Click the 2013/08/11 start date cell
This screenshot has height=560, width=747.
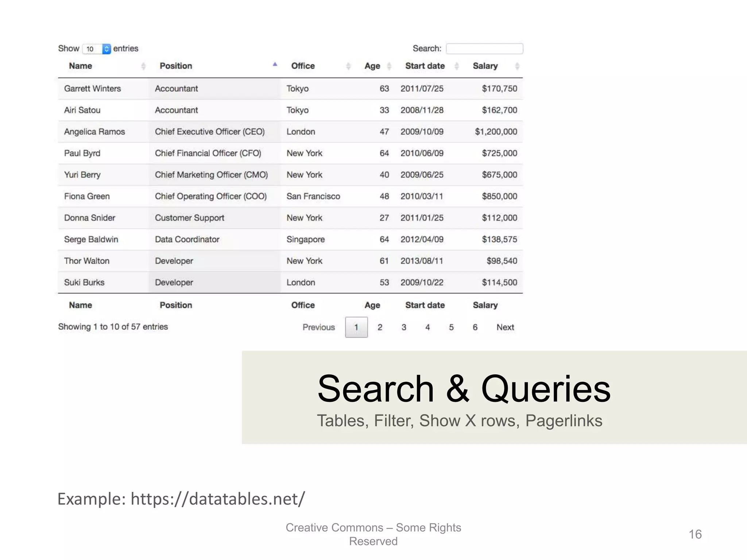(x=422, y=261)
